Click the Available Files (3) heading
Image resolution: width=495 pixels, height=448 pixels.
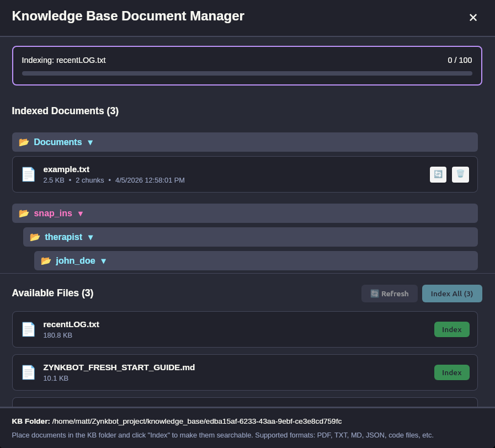coord(52,293)
